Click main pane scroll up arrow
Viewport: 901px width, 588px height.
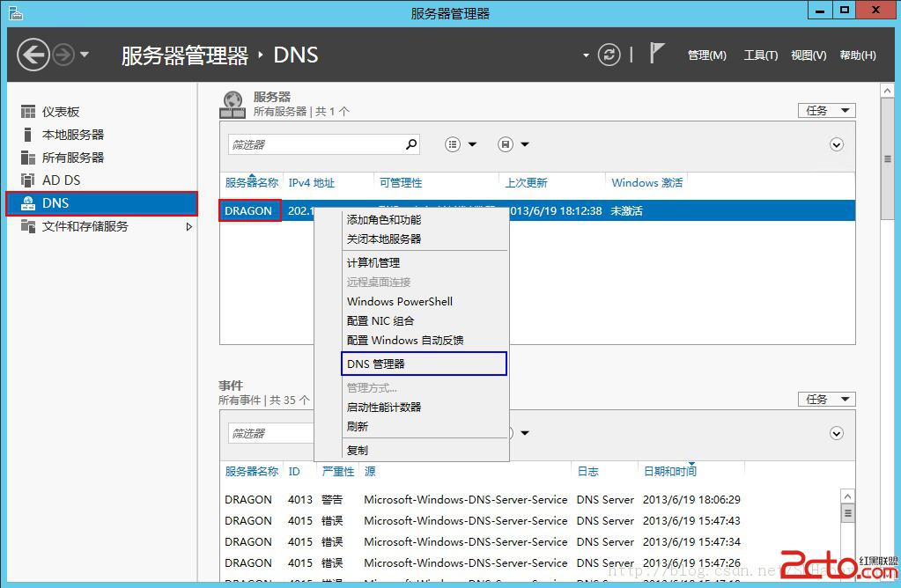887,91
